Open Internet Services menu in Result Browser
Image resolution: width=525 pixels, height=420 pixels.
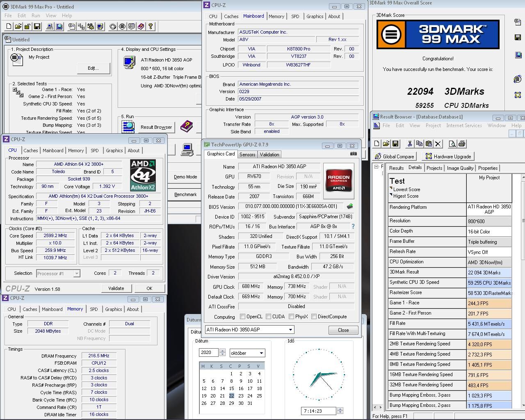[464, 126]
